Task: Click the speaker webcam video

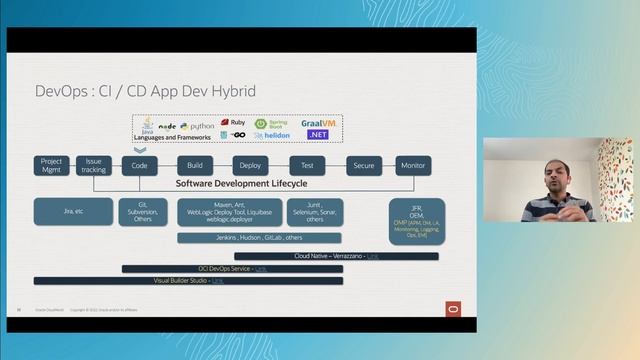Action: coord(558,180)
